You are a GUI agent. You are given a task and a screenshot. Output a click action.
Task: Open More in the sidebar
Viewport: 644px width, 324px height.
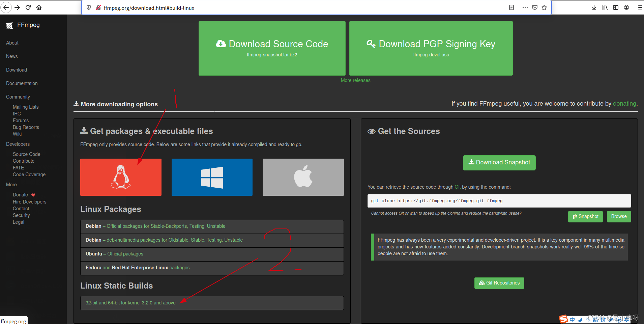click(11, 185)
